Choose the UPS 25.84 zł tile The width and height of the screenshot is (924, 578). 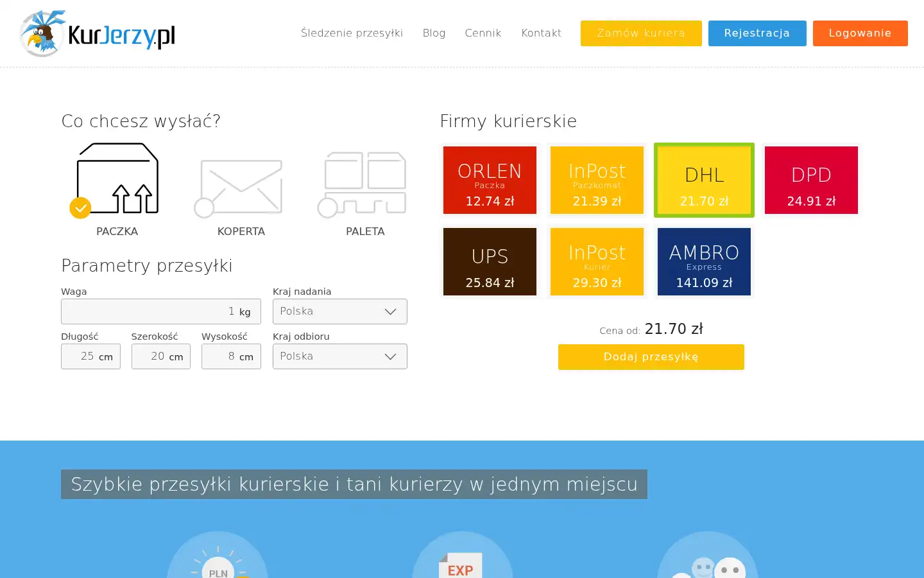pos(490,261)
